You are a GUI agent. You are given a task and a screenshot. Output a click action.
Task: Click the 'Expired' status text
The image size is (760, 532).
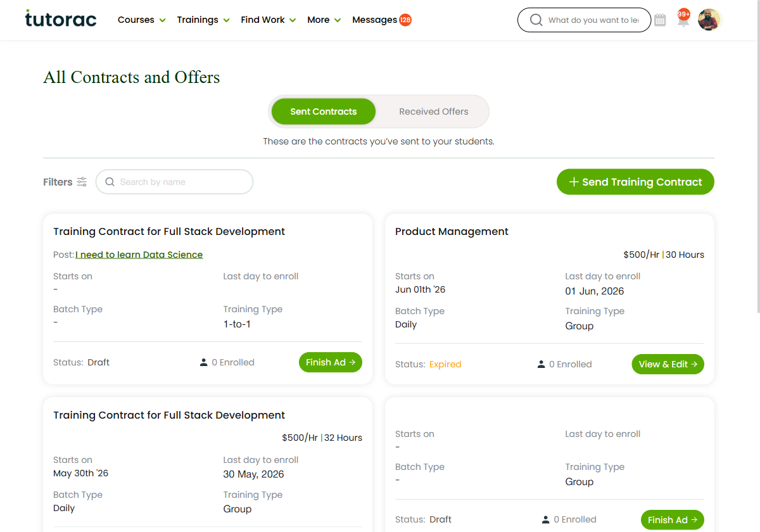coord(445,364)
